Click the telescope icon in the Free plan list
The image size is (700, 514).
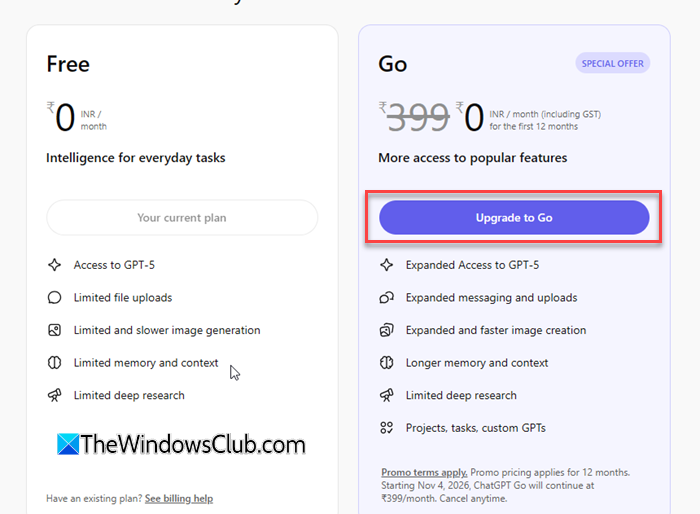54,395
